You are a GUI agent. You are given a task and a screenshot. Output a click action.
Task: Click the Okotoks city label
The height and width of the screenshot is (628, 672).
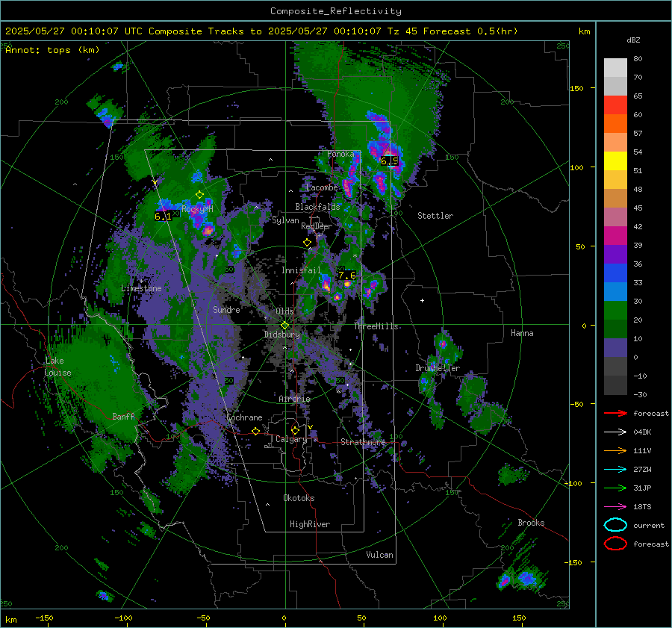(x=299, y=498)
